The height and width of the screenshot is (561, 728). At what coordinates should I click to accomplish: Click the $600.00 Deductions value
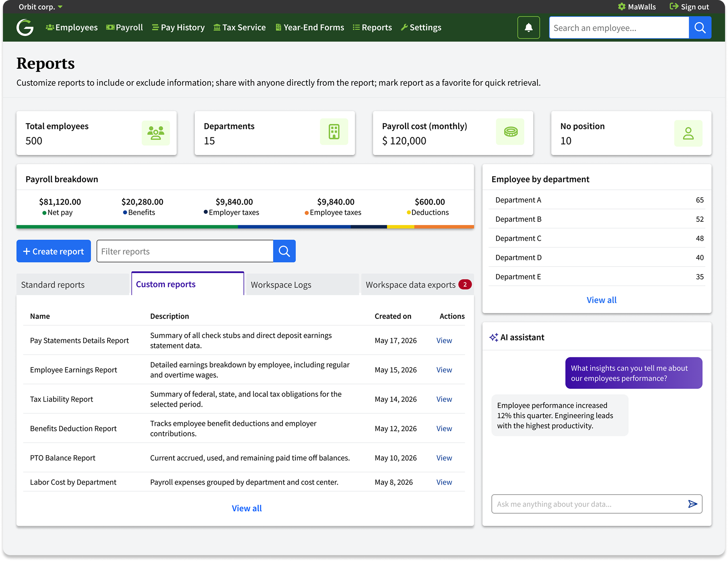430,202
